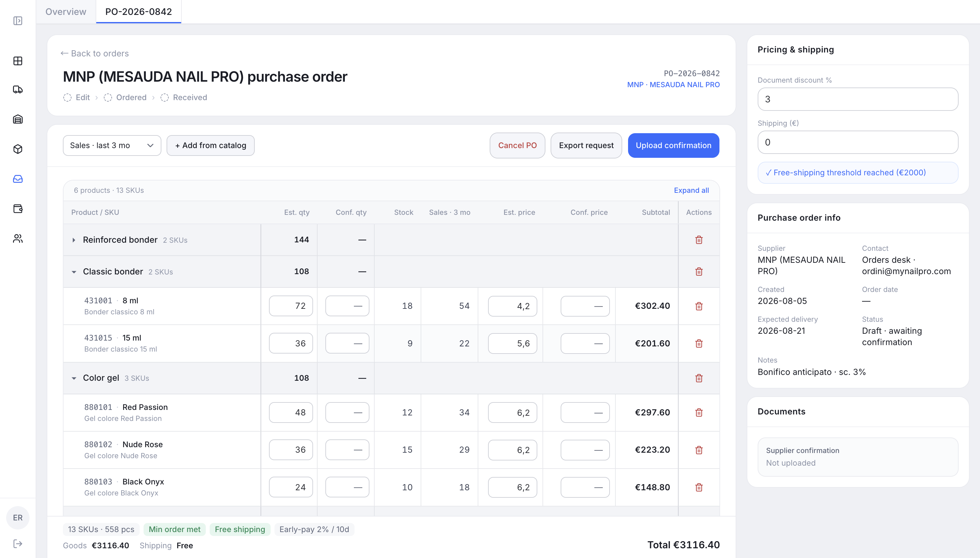The width and height of the screenshot is (980, 558).
Task: Collapse the Color gel group
Action: 74,378
